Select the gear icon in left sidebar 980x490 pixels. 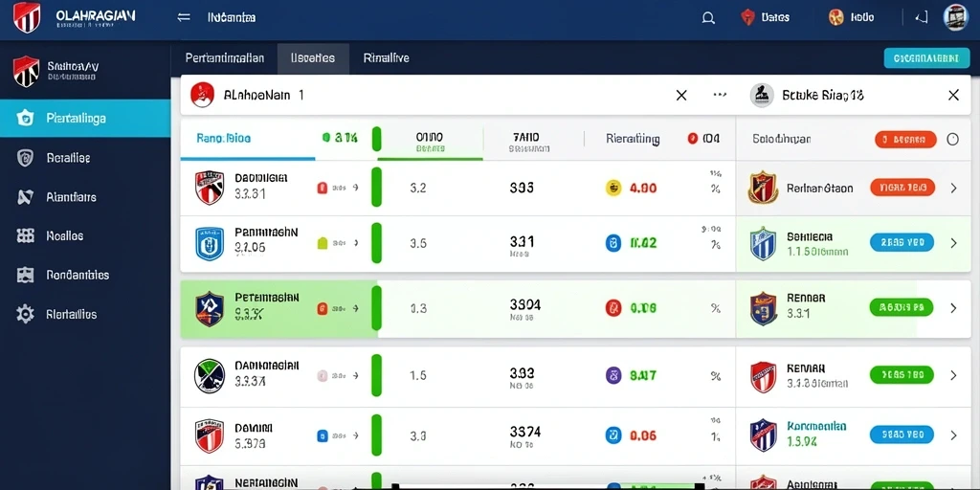point(25,314)
